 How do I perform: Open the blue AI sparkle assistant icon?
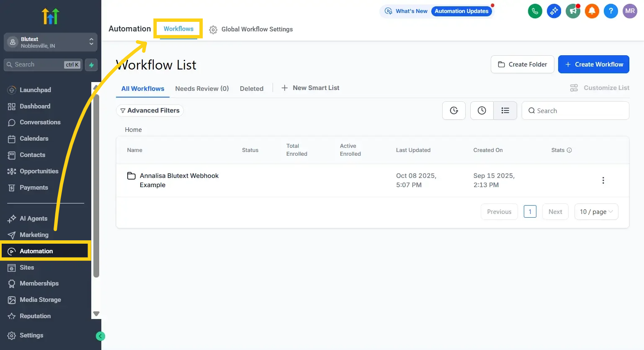(554, 11)
